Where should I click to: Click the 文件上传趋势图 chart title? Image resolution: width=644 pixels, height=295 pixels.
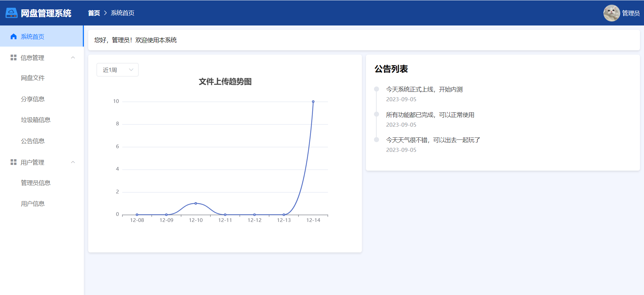[225, 82]
